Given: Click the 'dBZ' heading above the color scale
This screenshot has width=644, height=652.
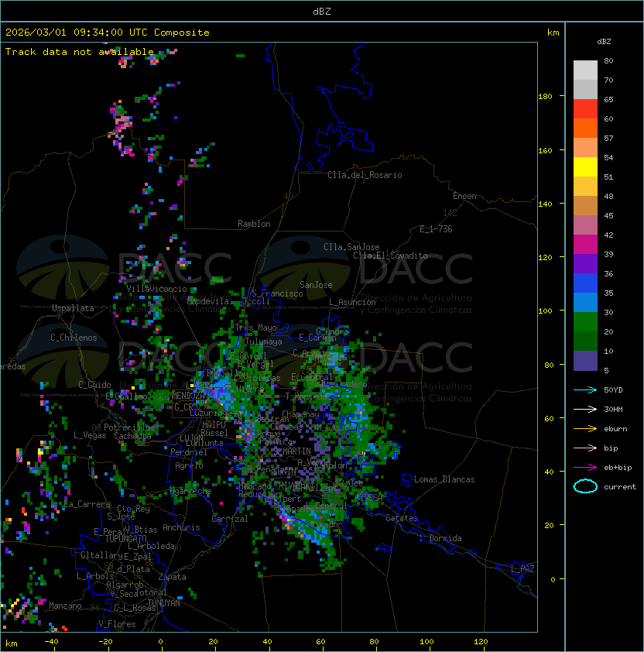Looking at the screenshot, I should click(x=604, y=42).
